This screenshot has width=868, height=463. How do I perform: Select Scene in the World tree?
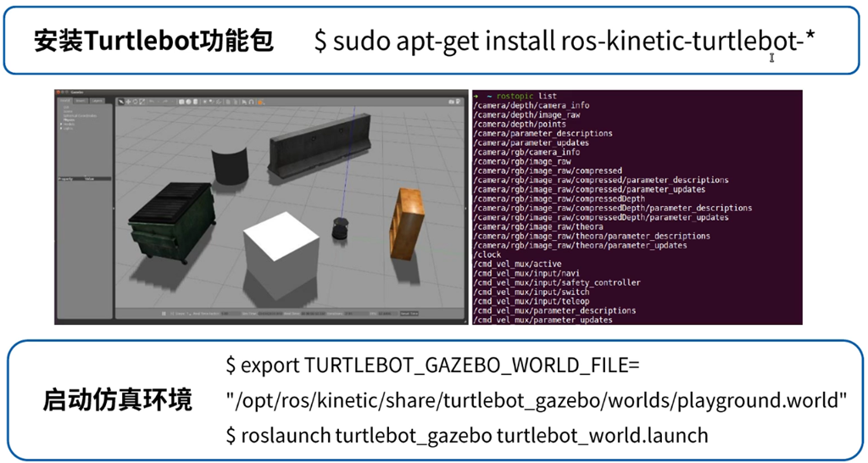pyautogui.click(x=68, y=111)
